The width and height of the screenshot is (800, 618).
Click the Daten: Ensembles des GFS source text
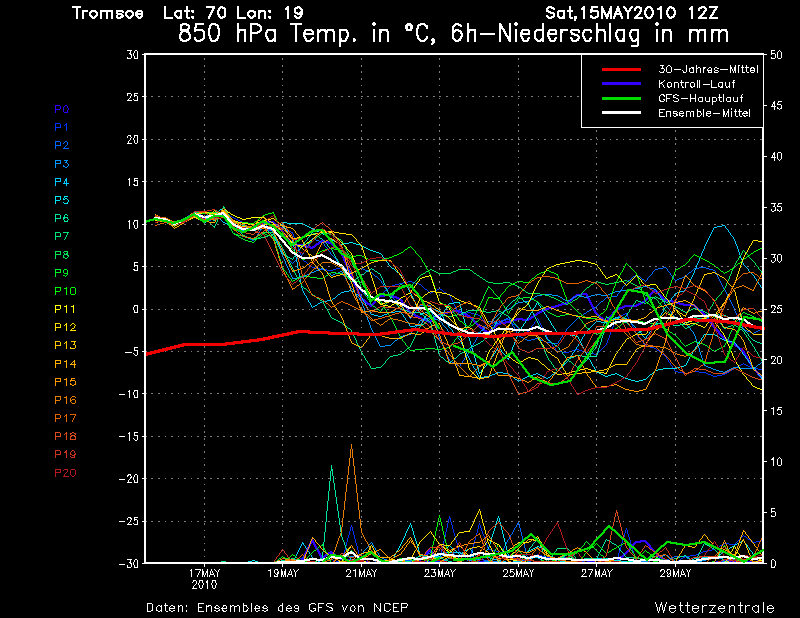277,607
